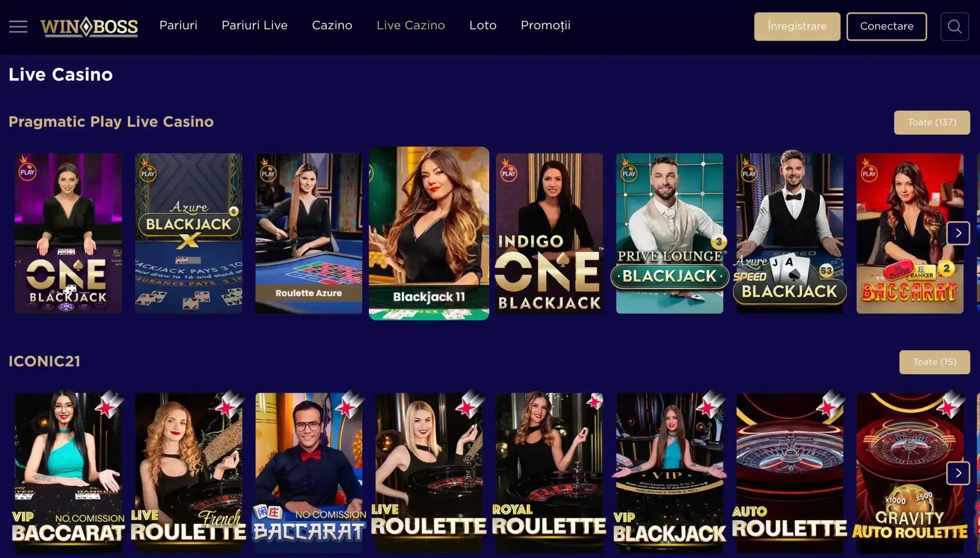The width and height of the screenshot is (980, 558).
Task: Open the search magnifier icon
Action: coord(954,26)
